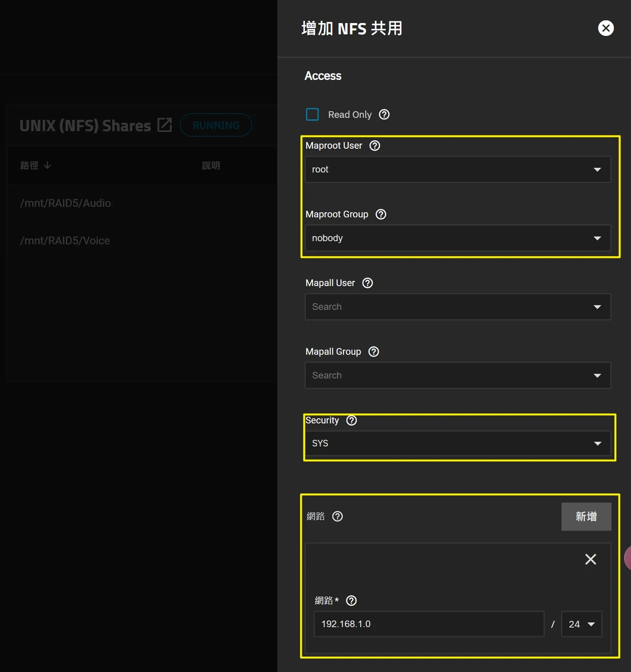Image resolution: width=631 pixels, height=672 pixels.
Task: Show Security field help icon
Action: tap(351, 420)
